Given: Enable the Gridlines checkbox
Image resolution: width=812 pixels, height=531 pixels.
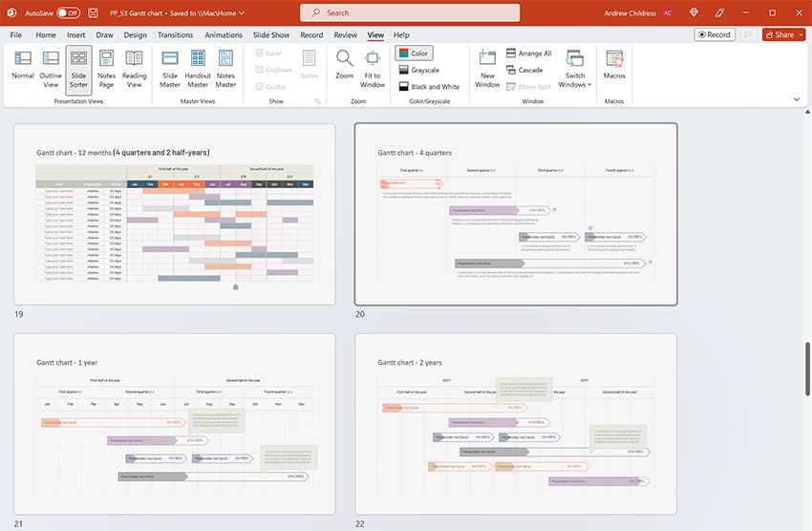Looking at the screenshot, I should (261, 70).
